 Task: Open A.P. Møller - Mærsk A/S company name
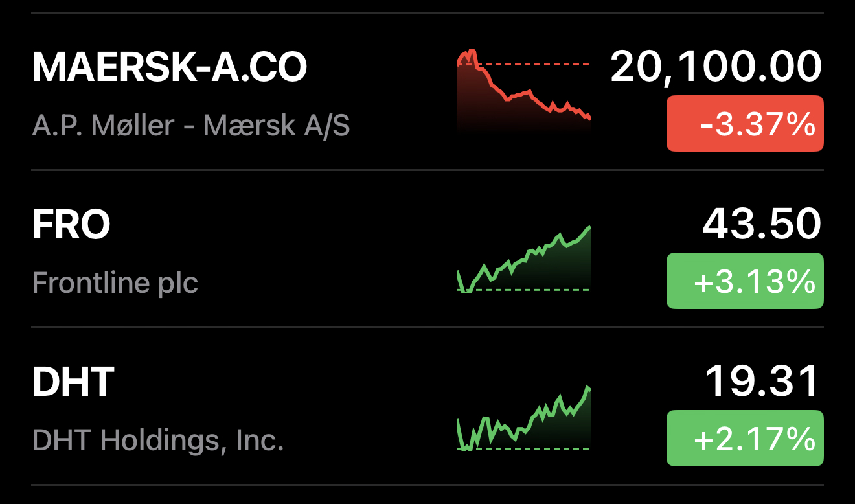pyautogui.click(x=191, y=124)
